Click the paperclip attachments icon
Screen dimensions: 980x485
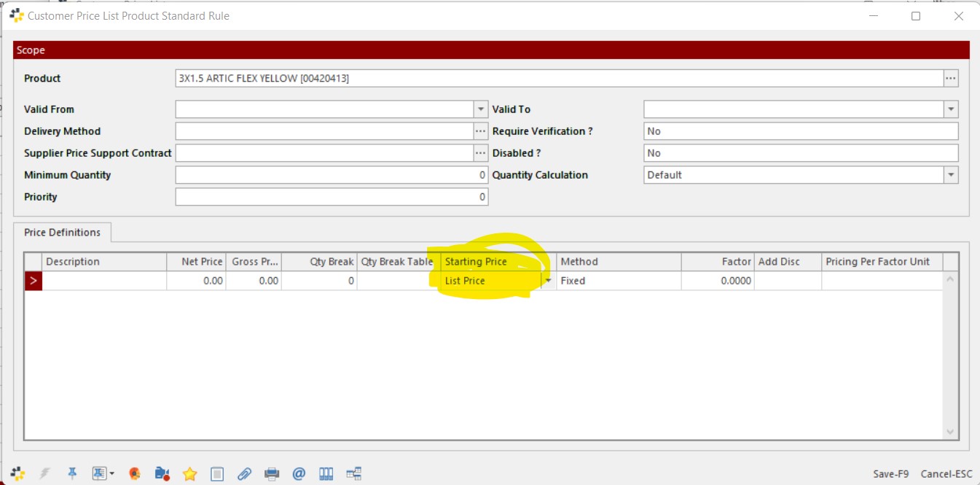(244, 474)
